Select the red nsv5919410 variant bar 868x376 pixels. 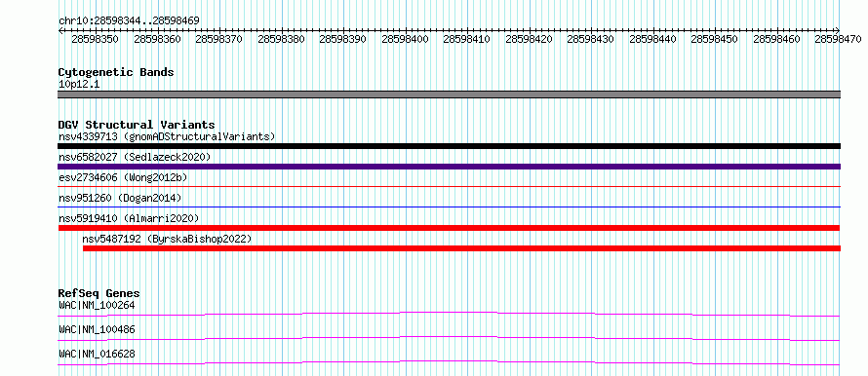pyautogui.click(x=449, y=228)
